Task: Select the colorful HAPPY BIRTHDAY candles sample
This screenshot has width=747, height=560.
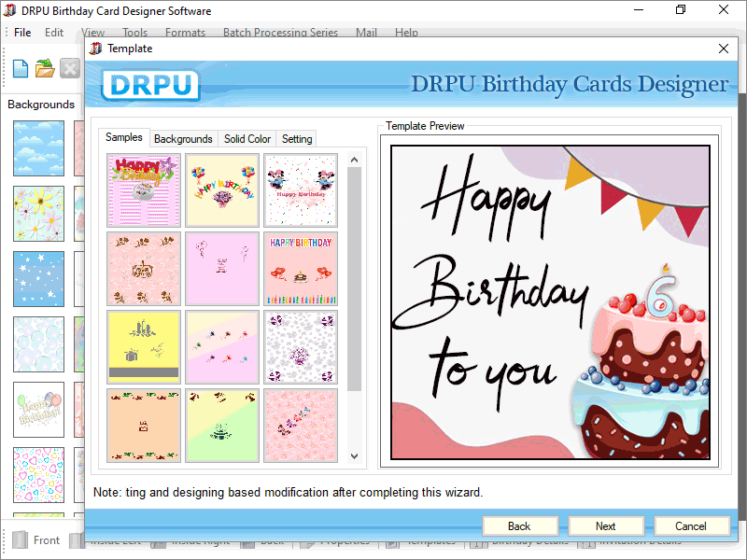Action: [301, 269]
